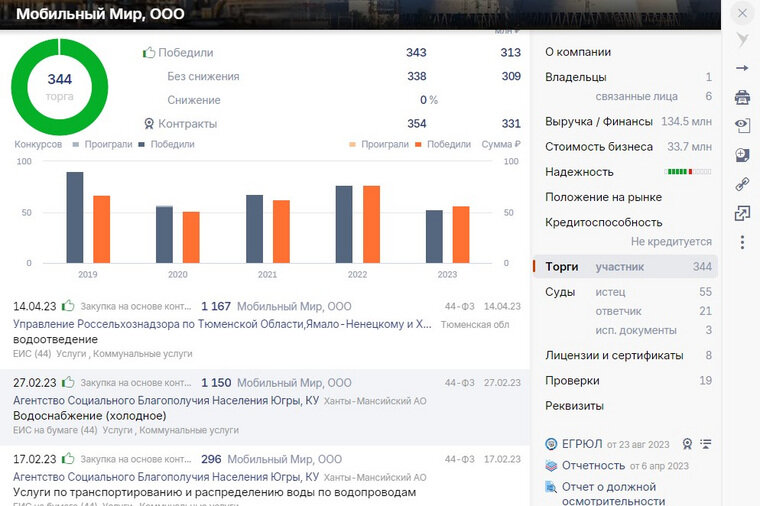
Task: Click Без снижения count 338
Action: pos(417,76)
